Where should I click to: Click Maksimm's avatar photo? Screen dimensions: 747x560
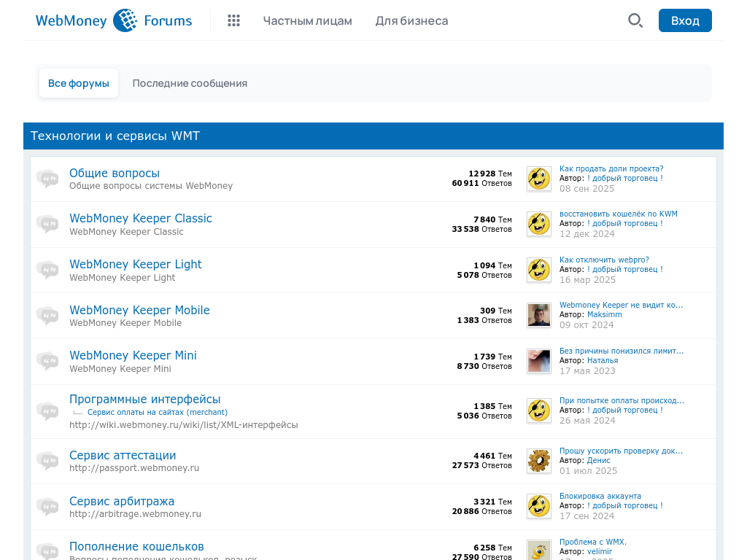539,315
